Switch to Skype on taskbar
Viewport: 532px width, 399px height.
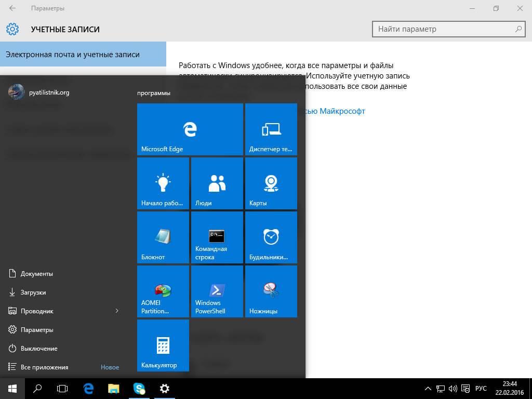pyautogui.click(x=139, y=389)
